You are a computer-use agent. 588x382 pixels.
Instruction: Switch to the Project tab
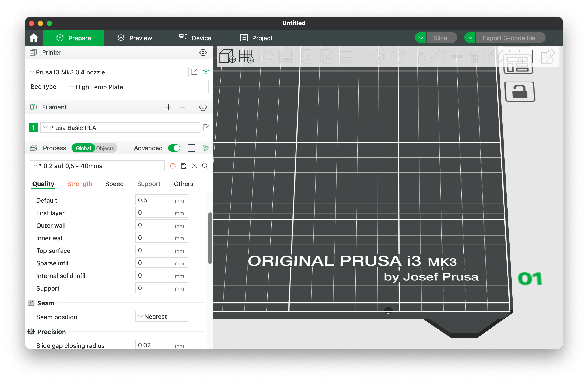(x=256, y=38)
